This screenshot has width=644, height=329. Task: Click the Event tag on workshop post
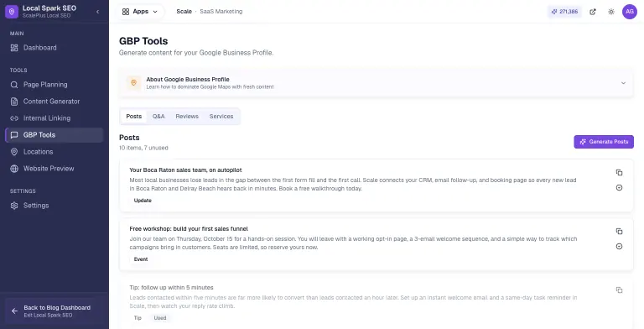[x=141, y=259]
